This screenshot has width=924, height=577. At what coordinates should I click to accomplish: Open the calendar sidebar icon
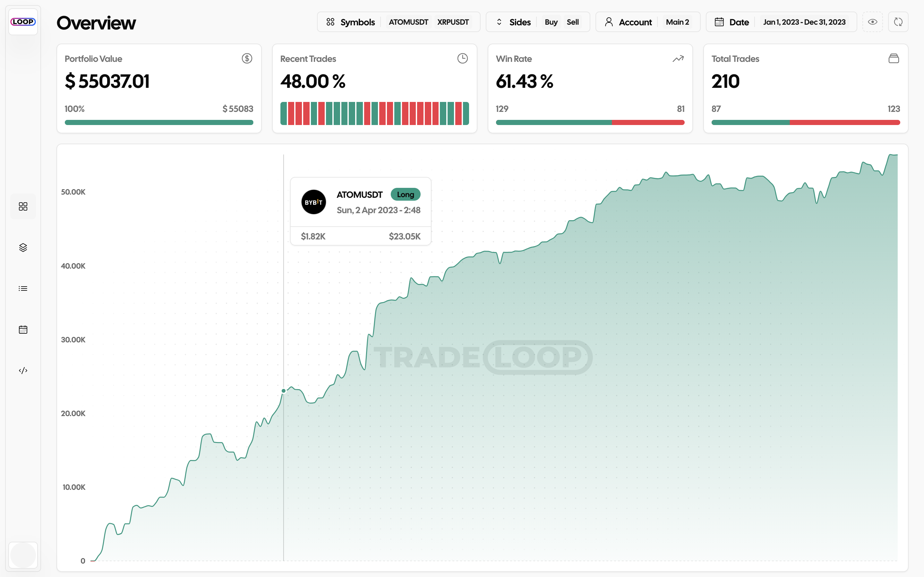[x=23, y=330]
